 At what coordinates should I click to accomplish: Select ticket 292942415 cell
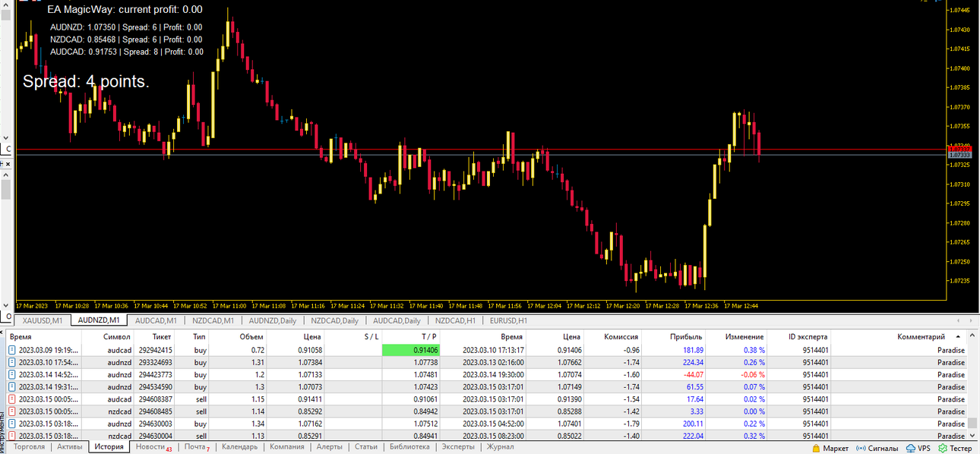154,350
